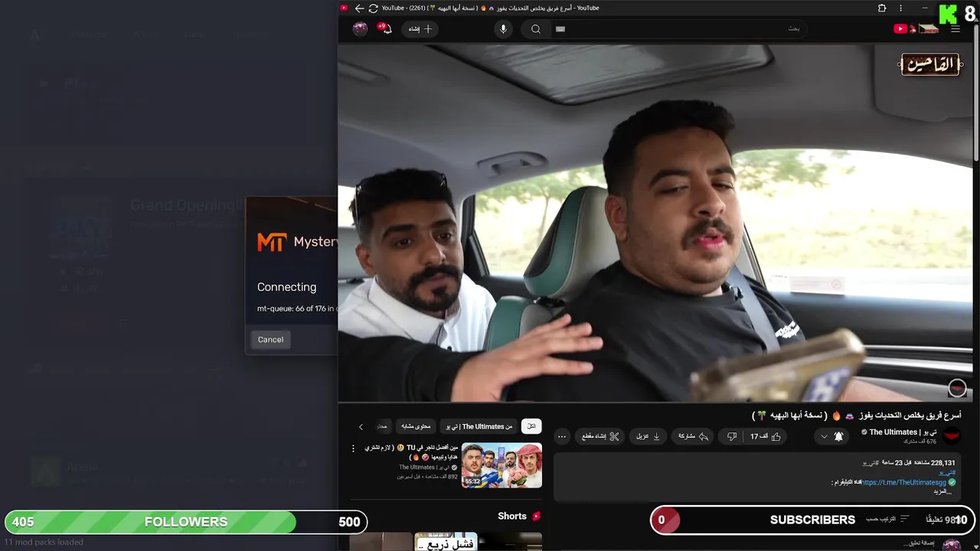Image resolution: width=980 pixels, height=551 pixels.
Task: Focus the YouTube search field
Action: (681, 29)
